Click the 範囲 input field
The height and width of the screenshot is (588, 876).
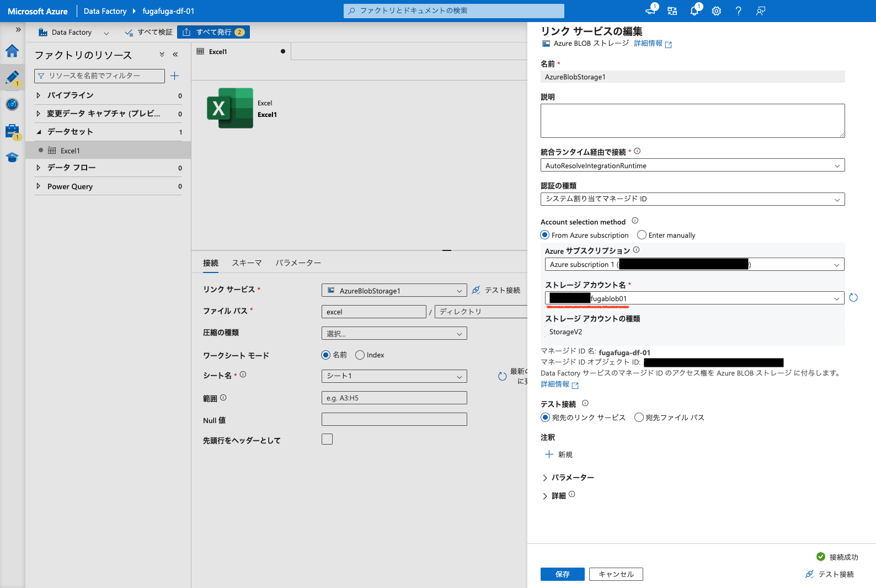pos(394,398)
